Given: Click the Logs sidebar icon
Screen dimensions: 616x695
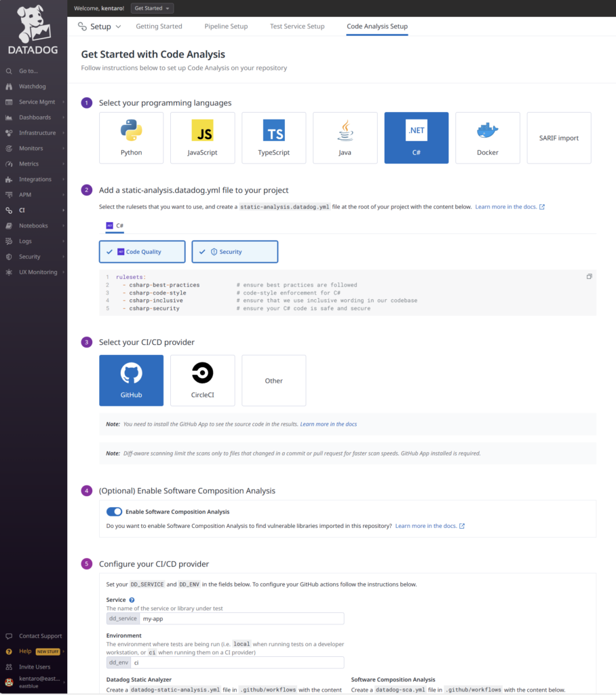Looking at the screenshot, I should click(x=9, y=242).
